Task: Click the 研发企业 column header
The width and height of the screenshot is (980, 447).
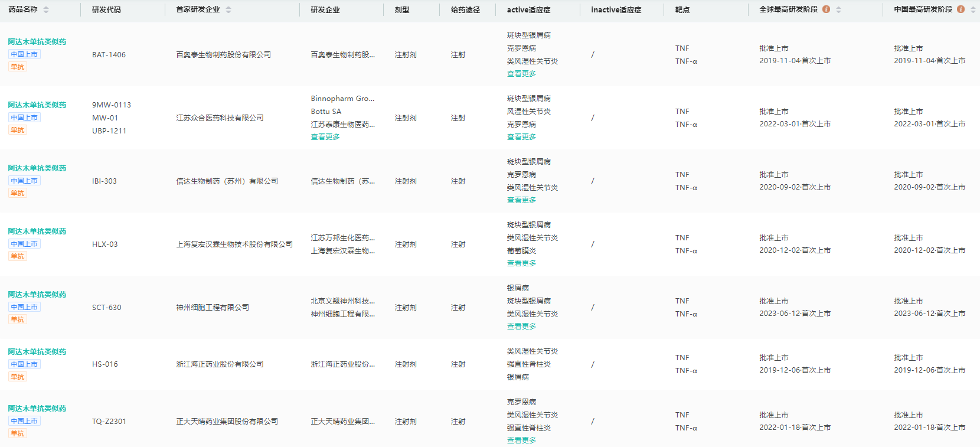Action: click(325, 10)
